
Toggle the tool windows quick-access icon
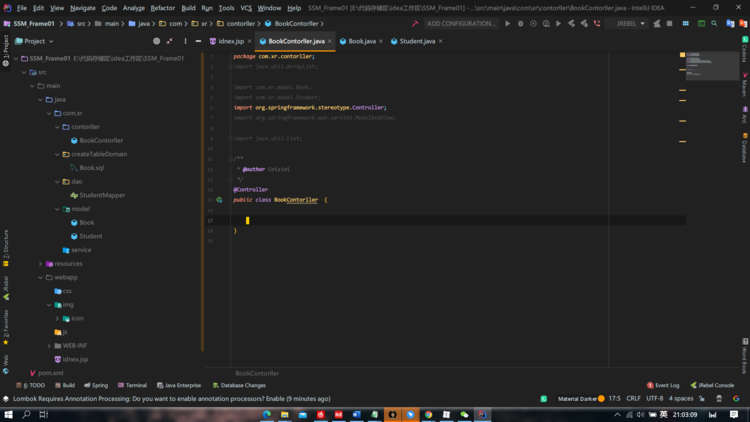tap(6, 399)
